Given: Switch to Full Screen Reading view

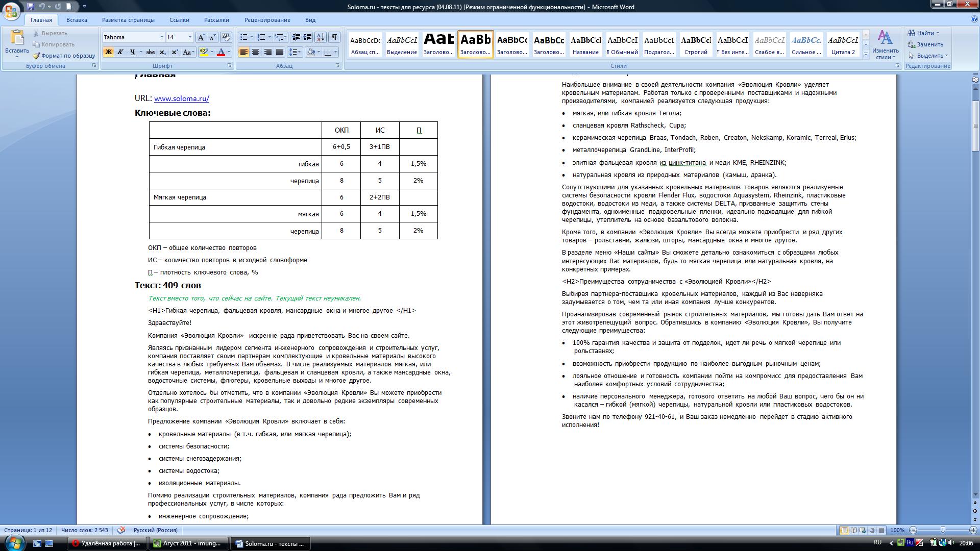Looking at the screenshot, I should click(x=853, y=530).
